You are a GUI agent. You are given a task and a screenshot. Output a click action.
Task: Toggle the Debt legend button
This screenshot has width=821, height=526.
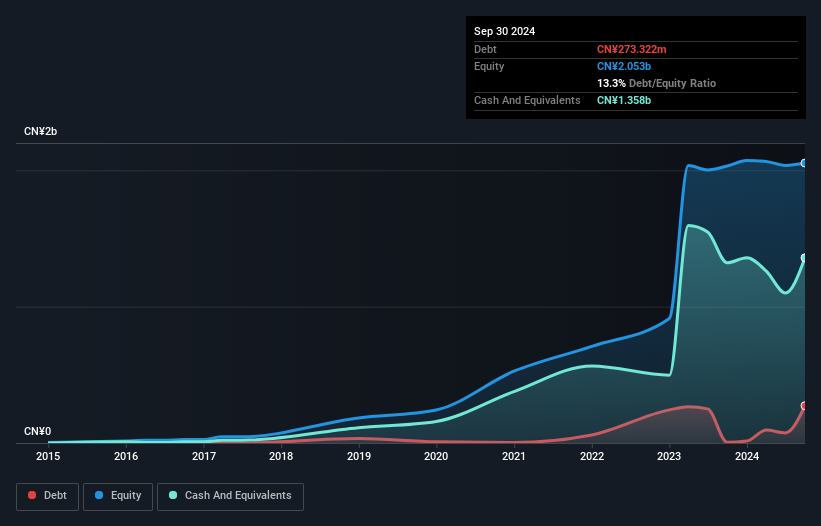[48, 496]
